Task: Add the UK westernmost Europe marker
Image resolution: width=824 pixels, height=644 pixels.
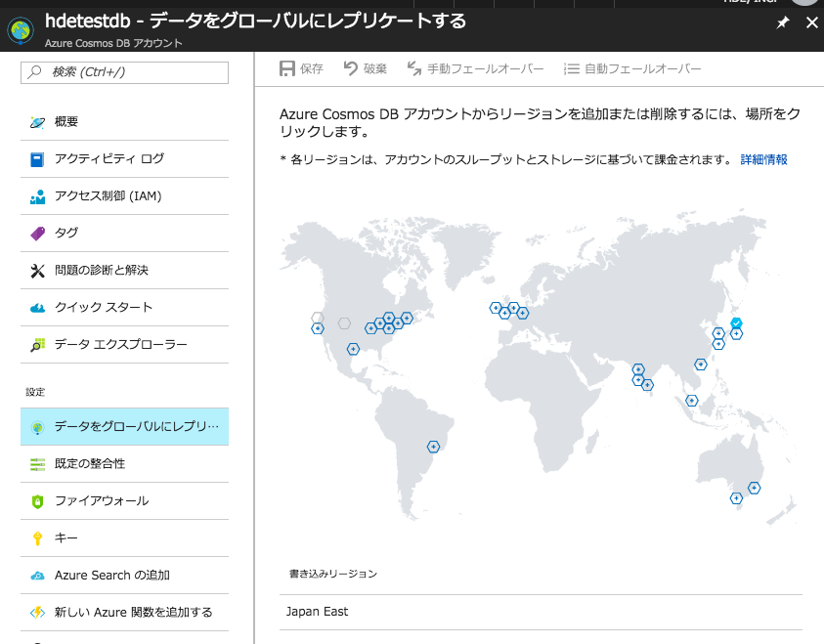Action: (x=496, y=308)
